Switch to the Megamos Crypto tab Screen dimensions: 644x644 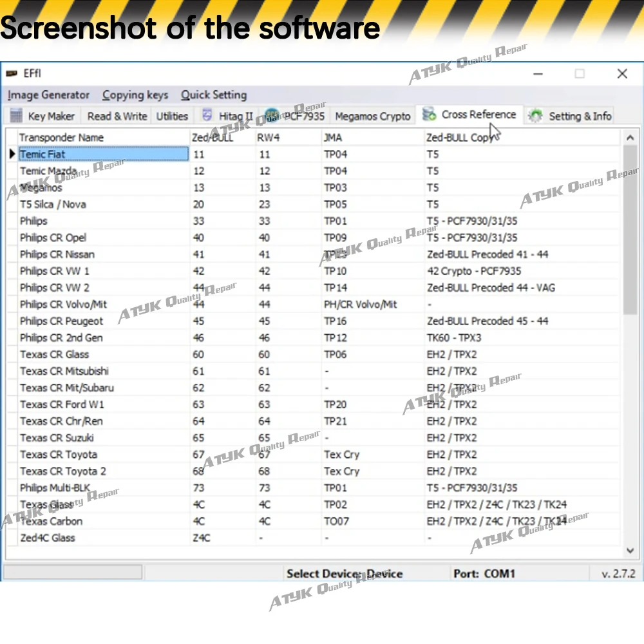pyautogui.click(x=372, y=116)
